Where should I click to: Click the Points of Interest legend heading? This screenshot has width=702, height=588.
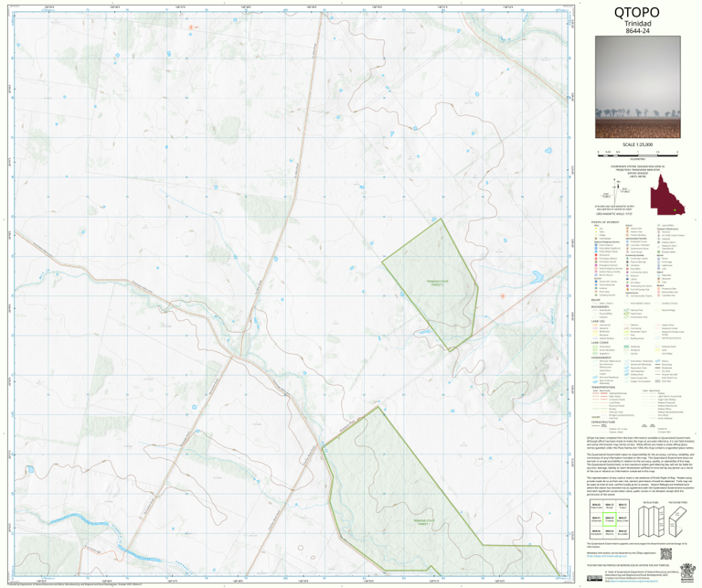point(605,222)
